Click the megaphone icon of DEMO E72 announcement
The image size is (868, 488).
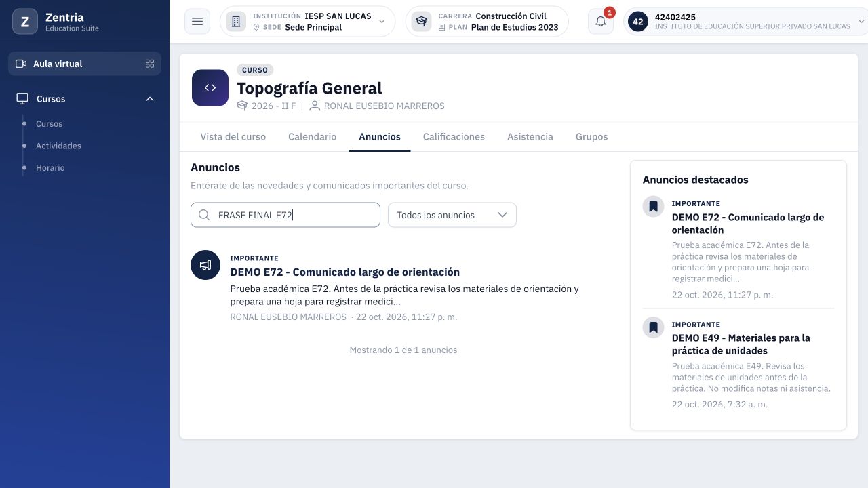205,265
